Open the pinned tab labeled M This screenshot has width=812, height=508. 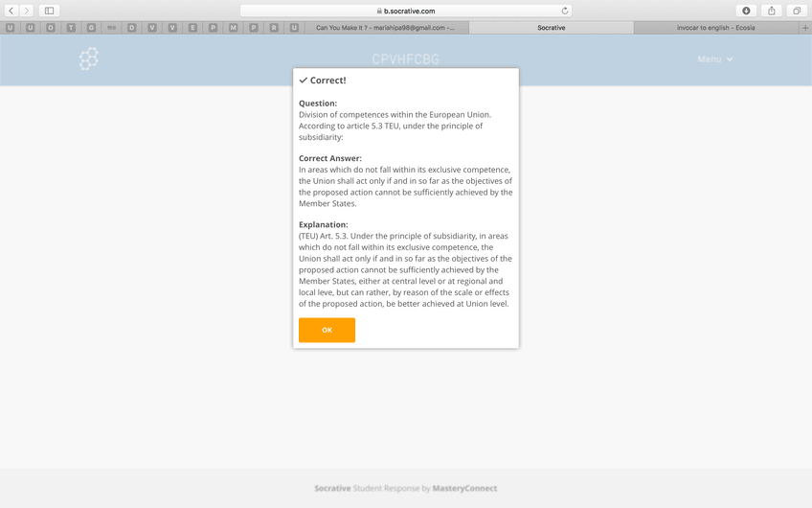[233, 28]
